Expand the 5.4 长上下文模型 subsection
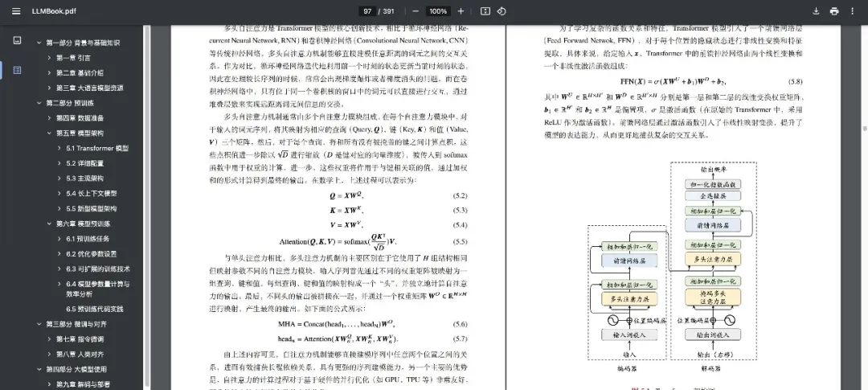This screenshot has height=390, width=868. [x=59, y=194]
